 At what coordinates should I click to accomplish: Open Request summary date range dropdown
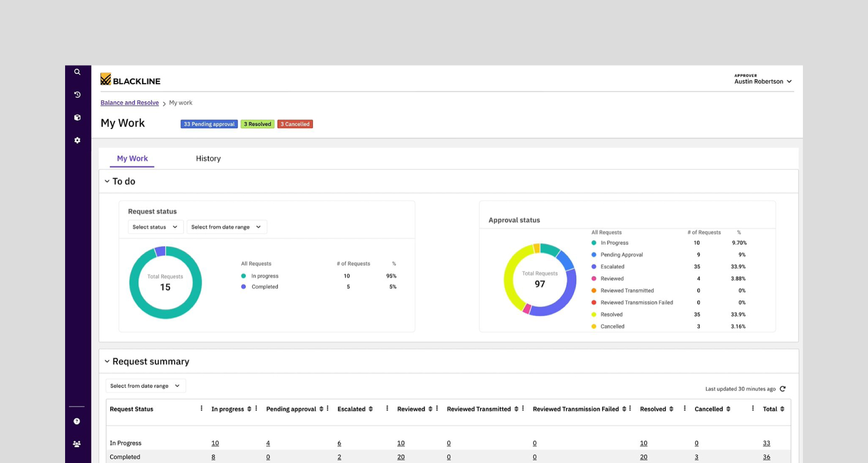tap(145, 386)
